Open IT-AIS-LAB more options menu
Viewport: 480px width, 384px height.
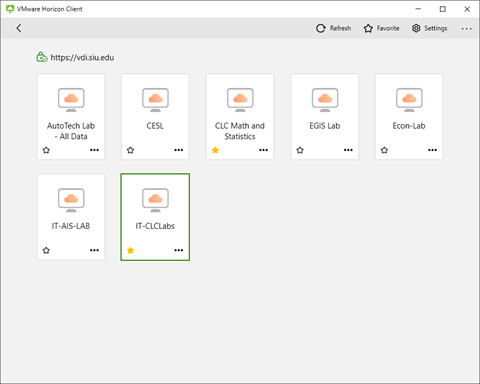pyautogui.click(x=94, y=250)
